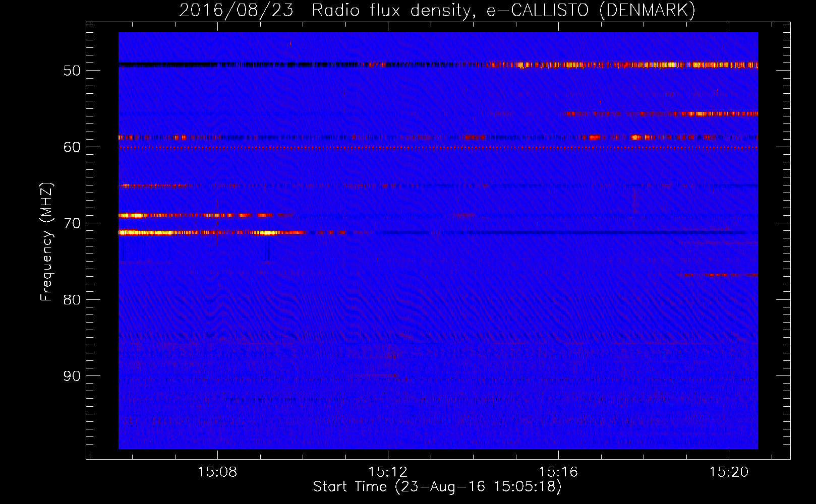This screenshot has height=504, width=816.
Task: Click the "Frequency (MHZ)" axis label
Action: pos(46,242)
